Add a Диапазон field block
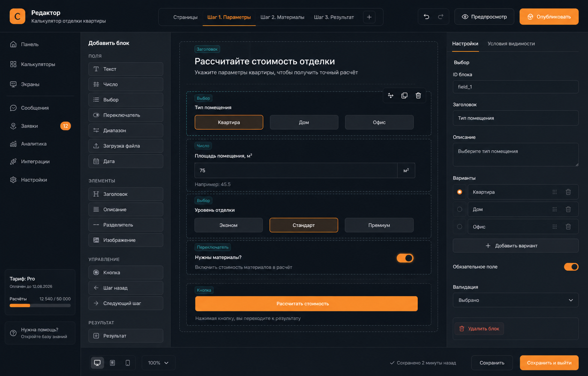Viewport: 588px width, 376px height. [126, 130]
